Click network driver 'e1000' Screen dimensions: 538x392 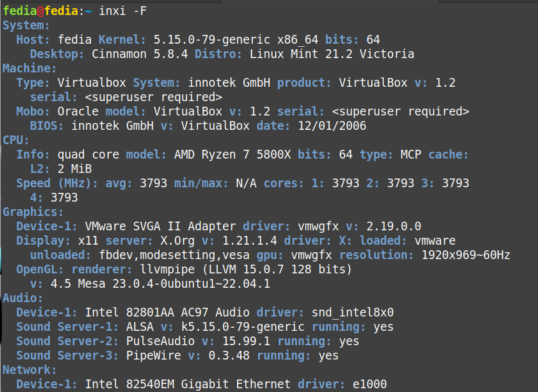point(369,385)
